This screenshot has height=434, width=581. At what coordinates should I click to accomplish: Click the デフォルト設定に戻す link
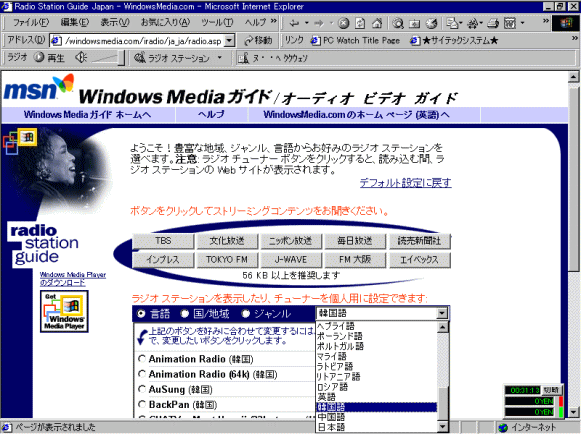pos(405,183)
